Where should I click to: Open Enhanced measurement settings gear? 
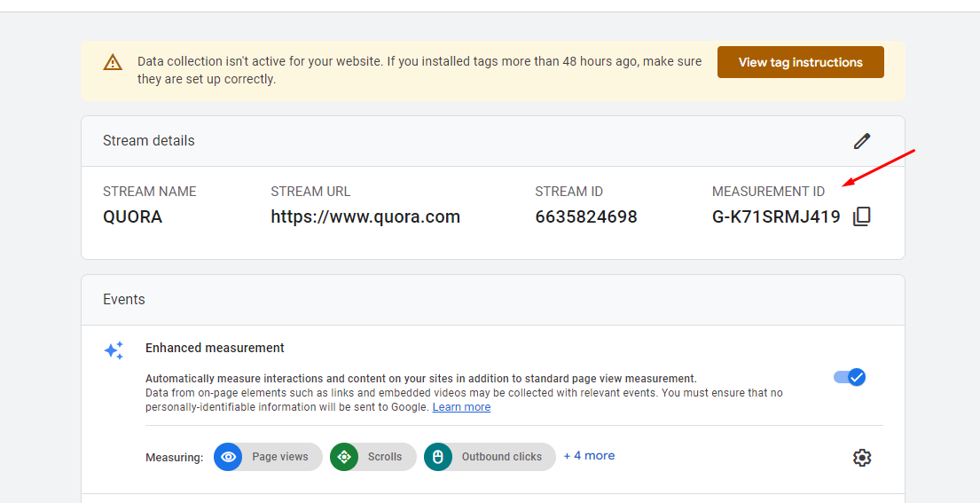861,458
